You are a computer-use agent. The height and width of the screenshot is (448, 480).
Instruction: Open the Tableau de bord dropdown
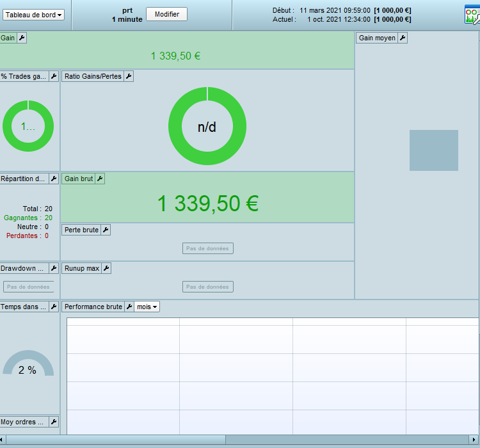pos(33,15)
